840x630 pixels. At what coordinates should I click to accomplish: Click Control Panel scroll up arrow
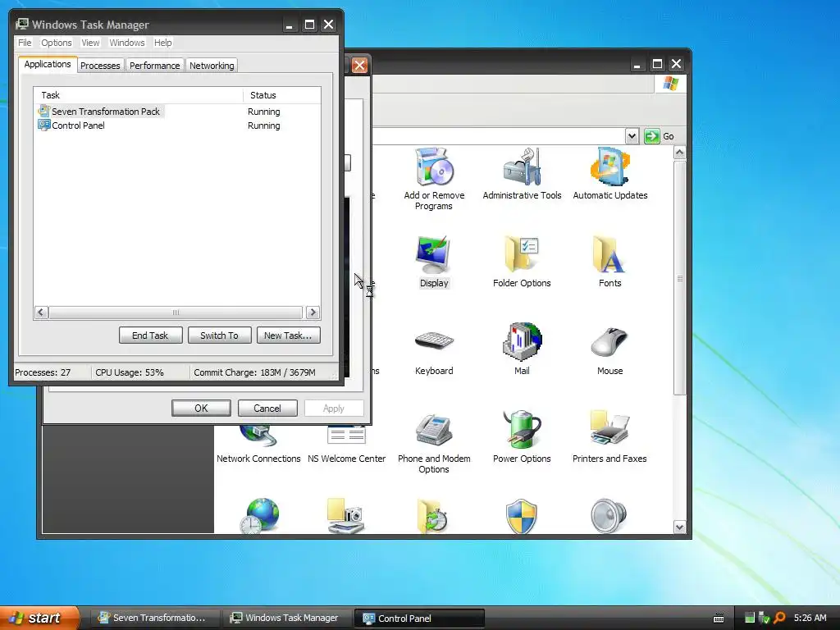point(680,153)
